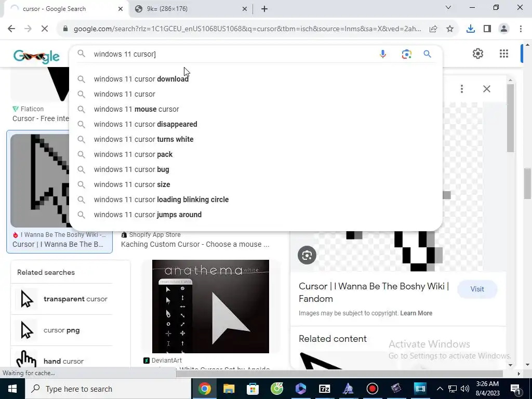Select suggestion windows 11 cursor download
The height and width of the screenshot is (399, 532).
256,79
